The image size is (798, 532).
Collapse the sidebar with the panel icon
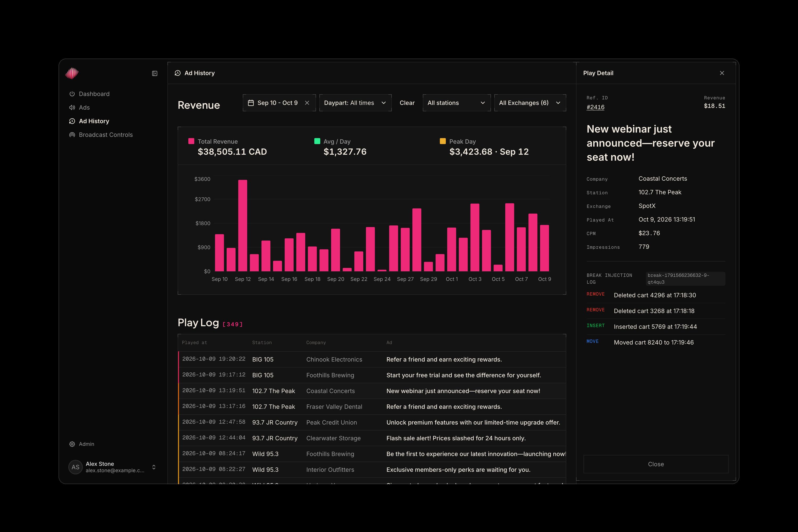[155, 73]
